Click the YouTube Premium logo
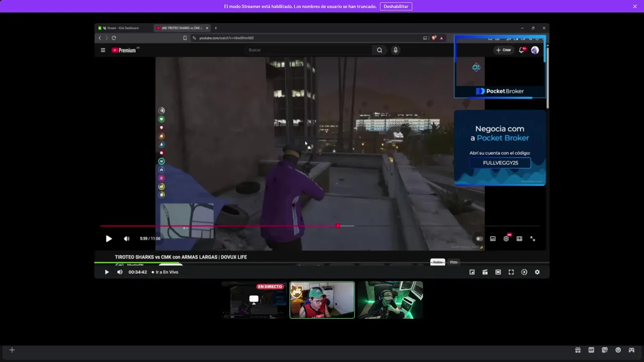Viewport: 644px width, 362px height. [x=125, y=50]
